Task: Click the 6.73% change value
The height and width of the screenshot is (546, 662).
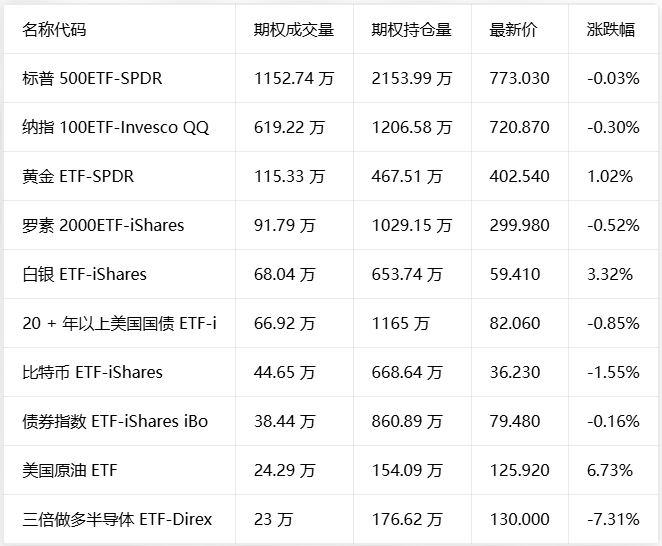Action: coord(610,470)
